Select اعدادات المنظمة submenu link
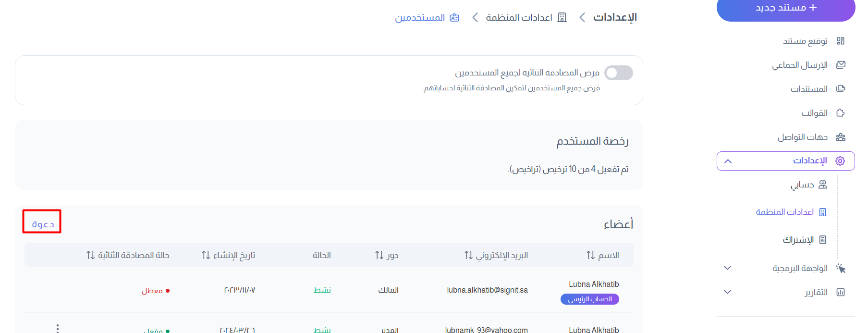 tap(785, 212)
